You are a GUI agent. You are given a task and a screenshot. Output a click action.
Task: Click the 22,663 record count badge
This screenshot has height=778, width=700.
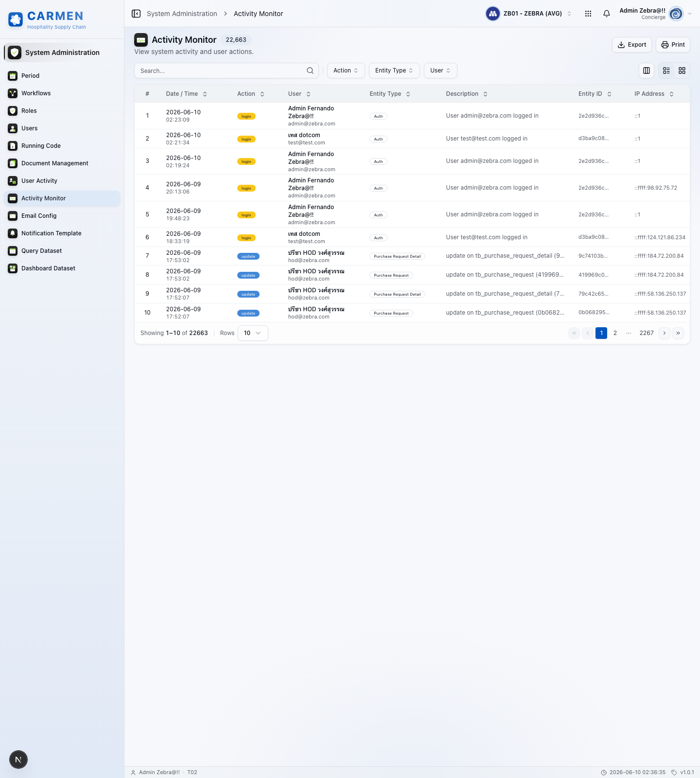click(236, 40)
